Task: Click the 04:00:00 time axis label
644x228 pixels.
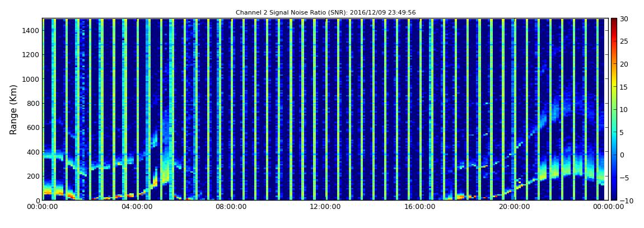Action: [x=137, y=207]
